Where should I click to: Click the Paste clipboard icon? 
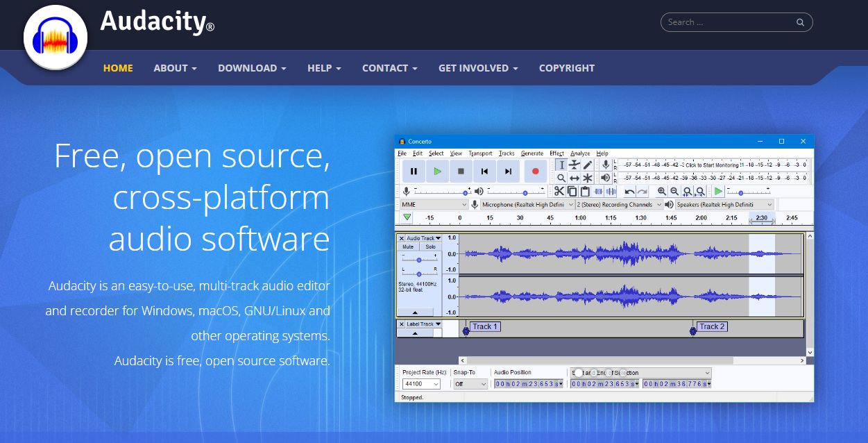click(x=586, y=191)
